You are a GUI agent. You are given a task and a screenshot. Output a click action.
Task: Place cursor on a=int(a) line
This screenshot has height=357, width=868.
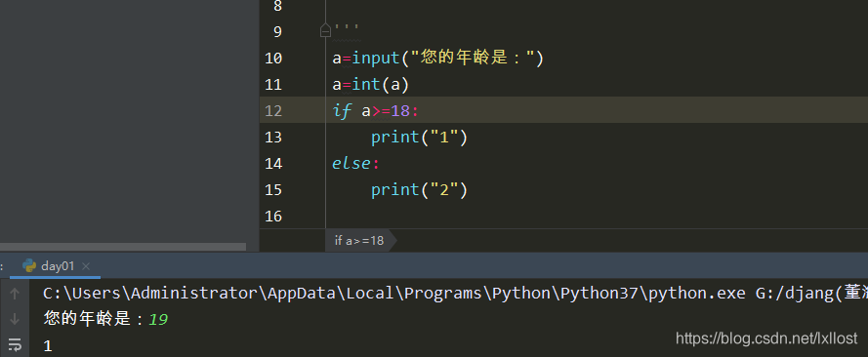[370, 84]
